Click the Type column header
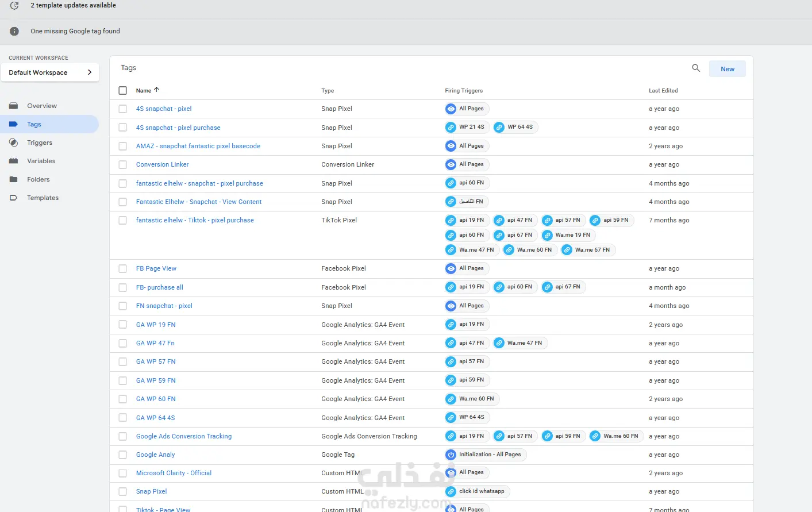The width and height of the screenshot is (812, 512). tap(328, 91)
